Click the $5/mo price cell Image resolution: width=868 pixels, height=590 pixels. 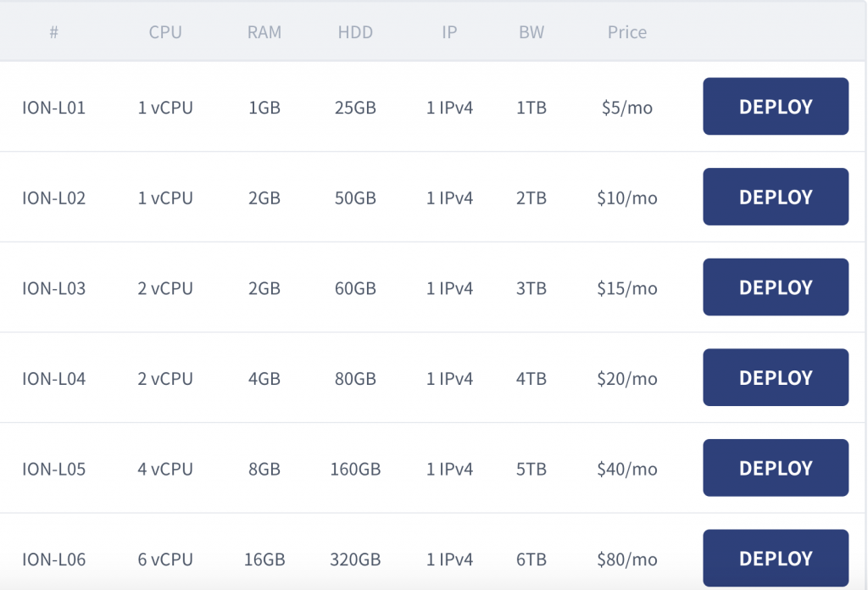coord(627,108)
